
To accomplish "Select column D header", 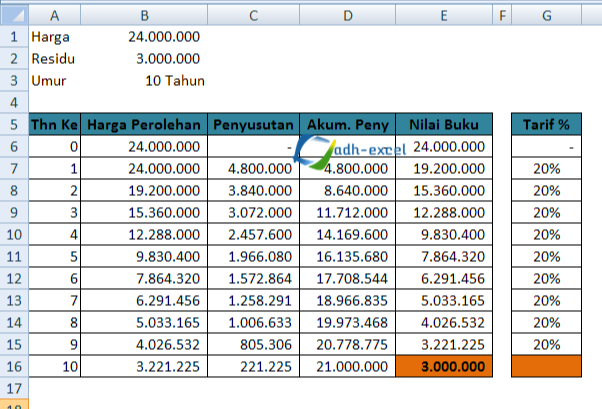I will (347, 15).
